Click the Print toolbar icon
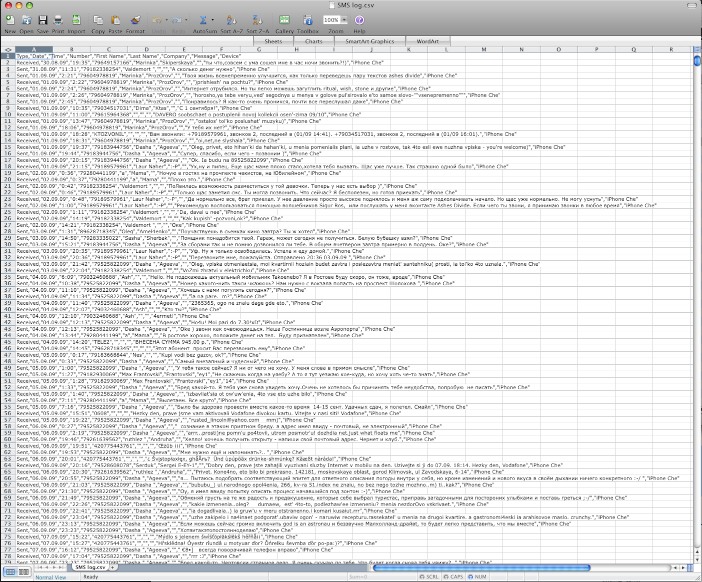 [58, 20]
